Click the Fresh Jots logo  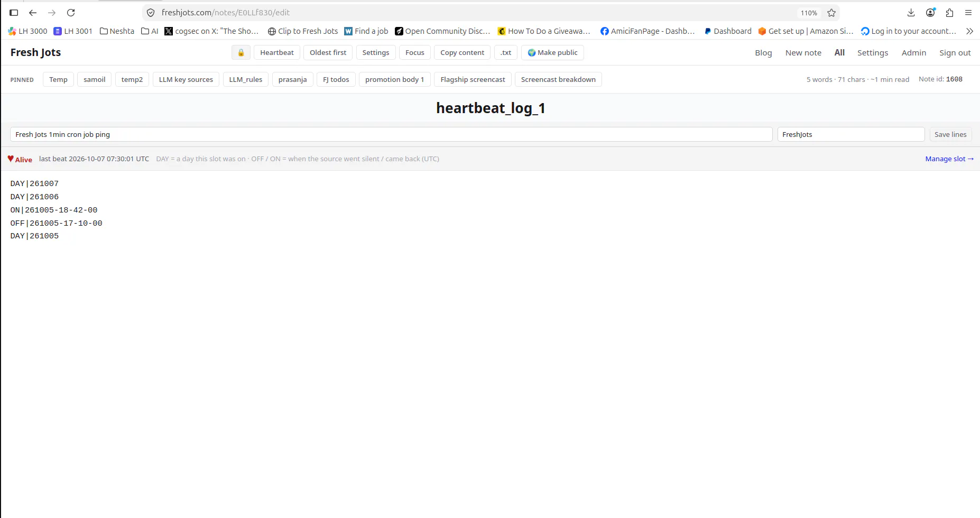[35, 52]
